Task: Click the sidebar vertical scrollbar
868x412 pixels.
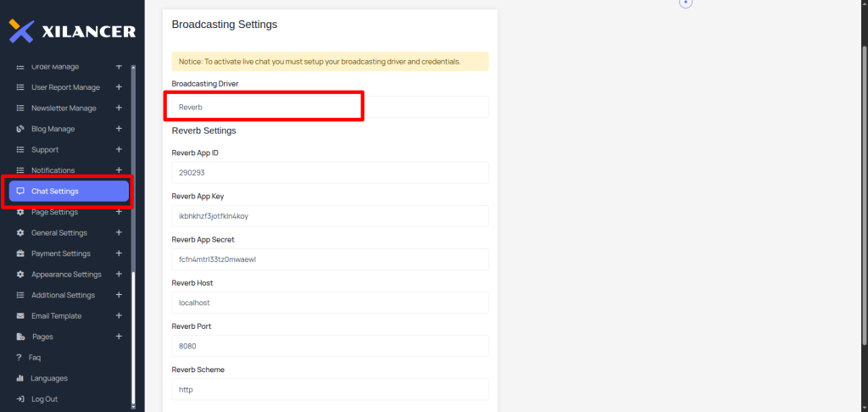Action: 133,337
